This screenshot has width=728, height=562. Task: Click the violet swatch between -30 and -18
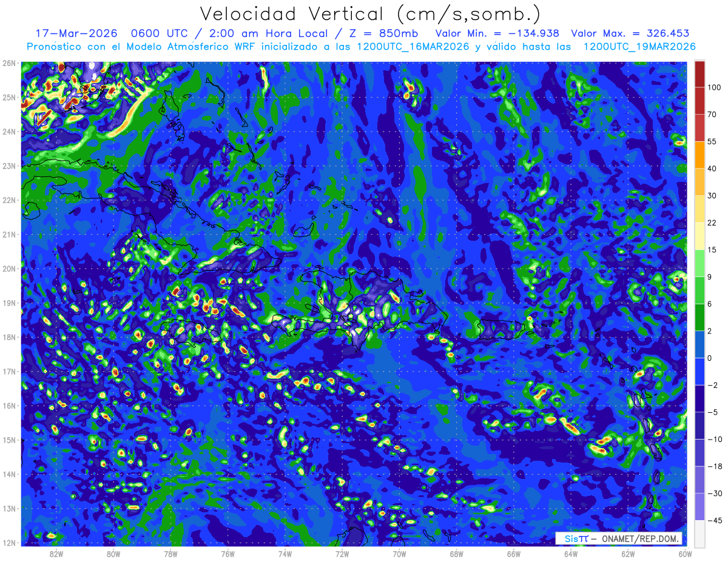click(699, 480)
